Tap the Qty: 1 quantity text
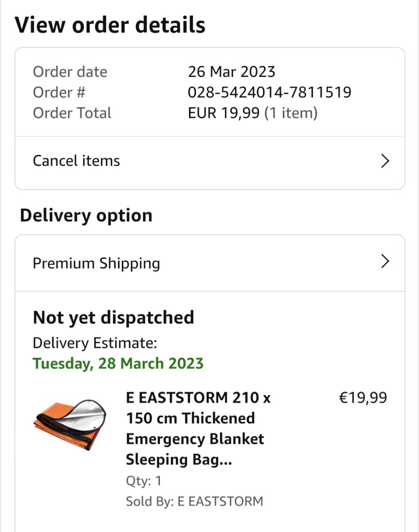The image size is (419, 532). pyautogui.click(x=144, y=481)
